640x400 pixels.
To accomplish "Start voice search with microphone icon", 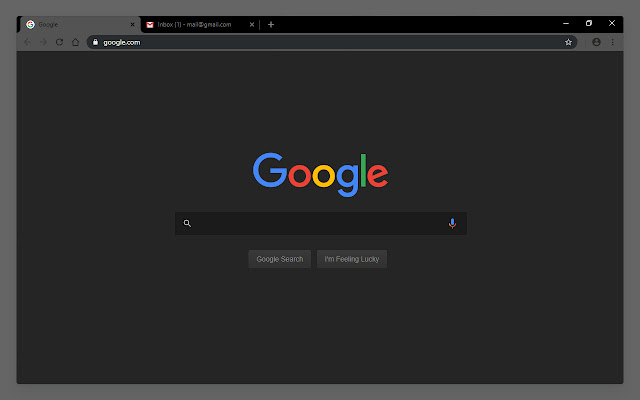I will coord(452,223).
